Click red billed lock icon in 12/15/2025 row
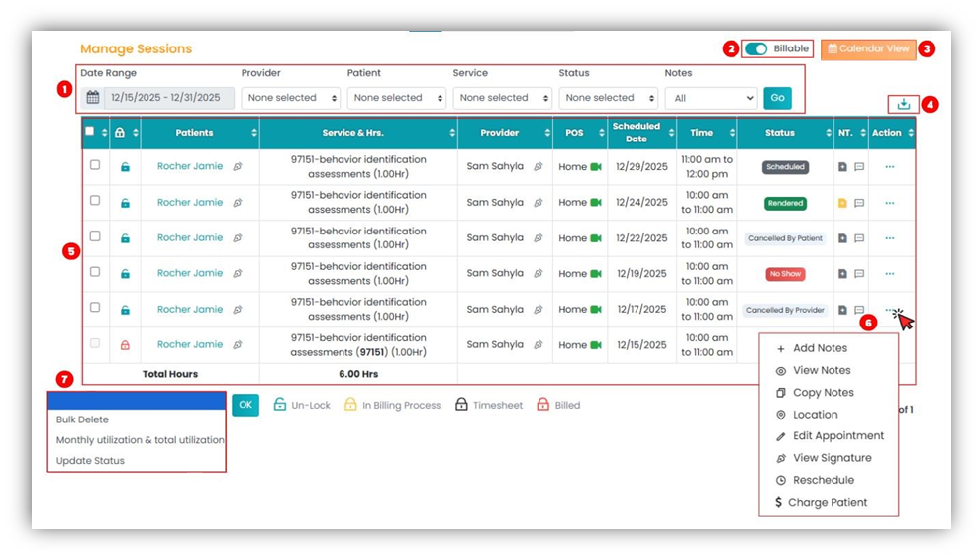980x558 pixels. [125, 345]
